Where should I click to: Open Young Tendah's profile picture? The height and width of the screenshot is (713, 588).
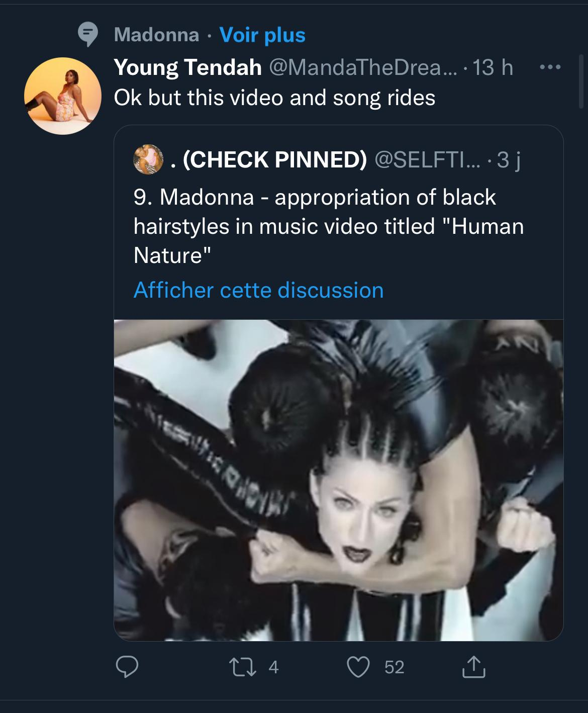(62, 96)
